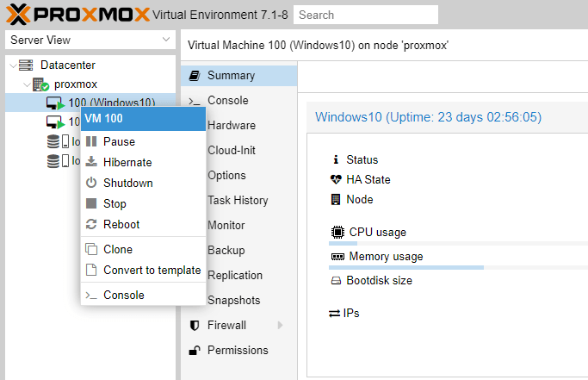The width and height of the screenshot is (588, 380).
Task: Focus the Search input field
Action: (366, 15)
